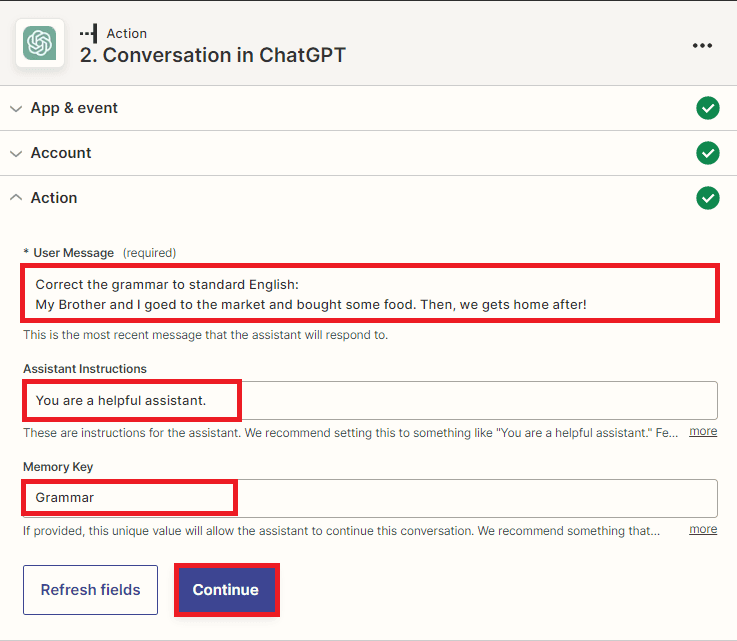Viewport: 737px width, 641px height.
Task: Click green checkmark on Account row
Action: [x=708, y=153]
